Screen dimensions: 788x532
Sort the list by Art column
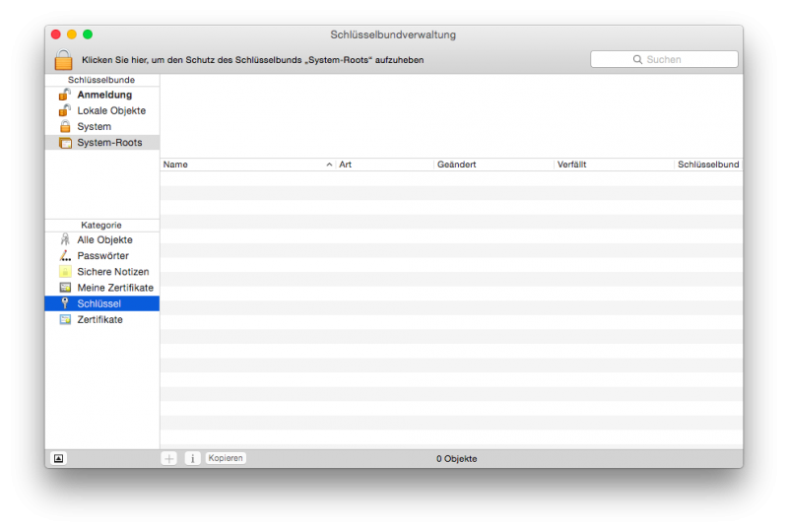pos(384,165)
